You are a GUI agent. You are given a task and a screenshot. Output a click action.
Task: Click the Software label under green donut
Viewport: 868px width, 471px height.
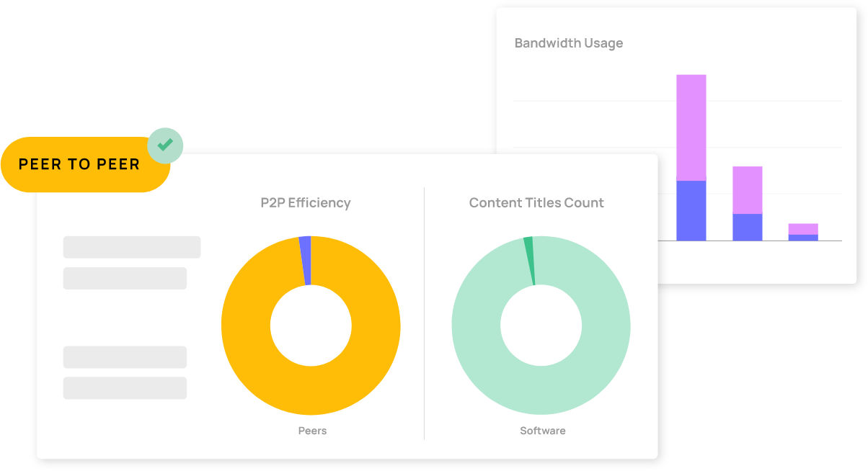pyautogui.click(x=543, y=431)
